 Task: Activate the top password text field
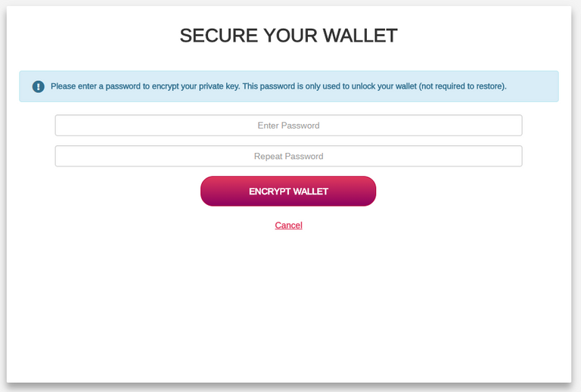(288, 126)
